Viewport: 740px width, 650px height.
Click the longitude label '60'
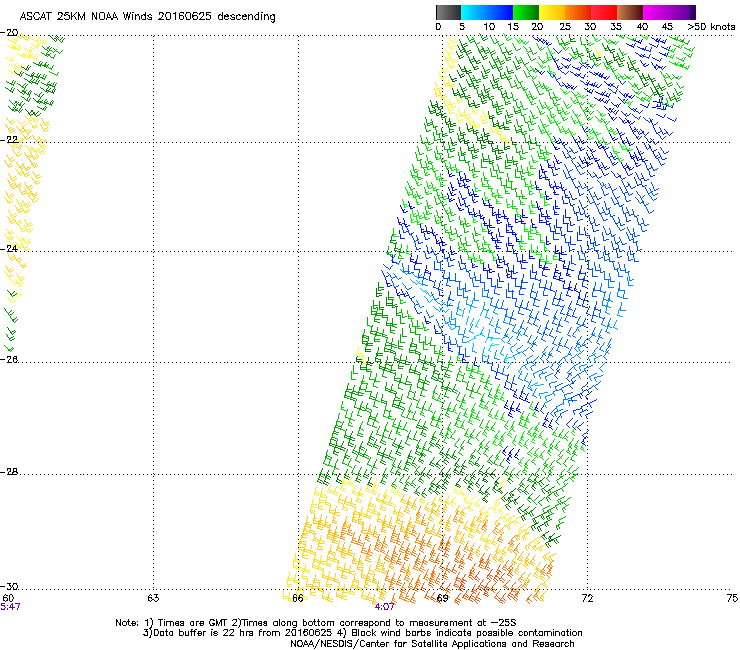8,598
